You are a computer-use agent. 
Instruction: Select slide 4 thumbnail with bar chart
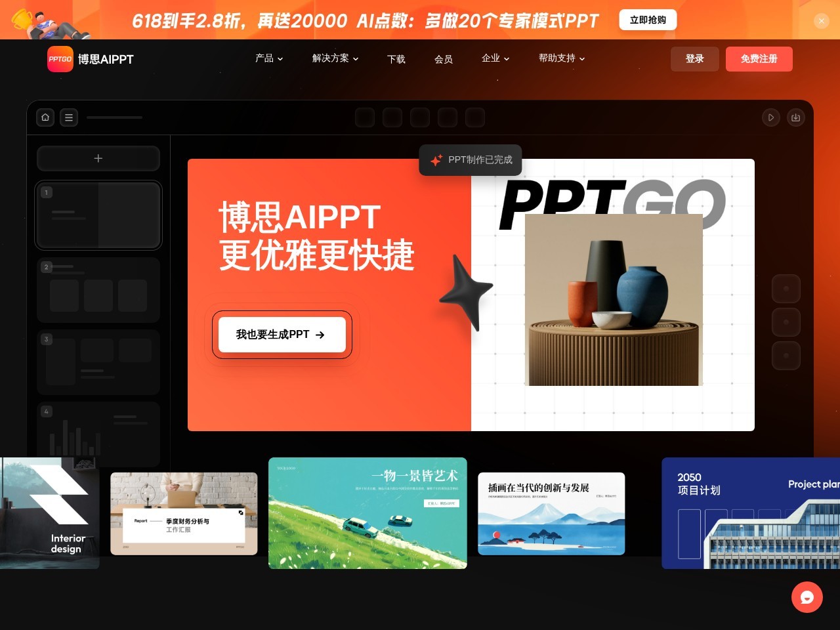pyautogui.click(x=98, y=433)
